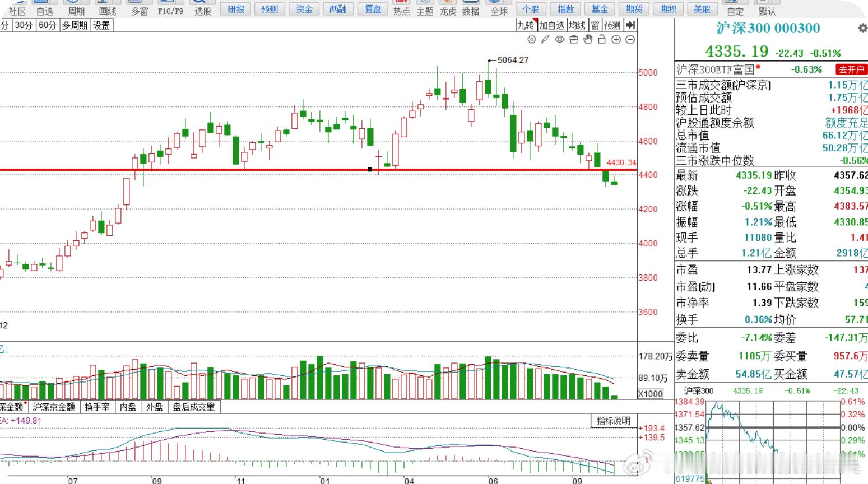The width and height of the screenshot is (868, 484).
Task: Click red 去开户 open account button
Action: 851,69
